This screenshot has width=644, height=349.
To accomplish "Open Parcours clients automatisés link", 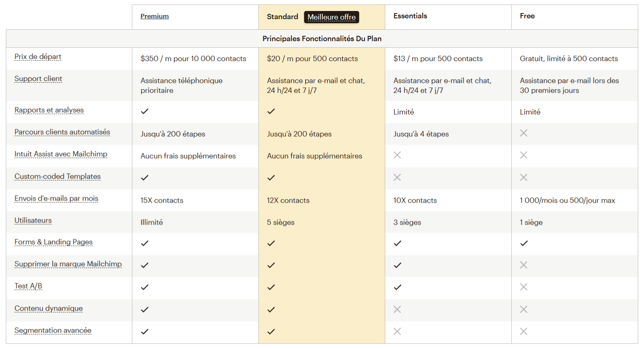I will (x=62, y=132).
